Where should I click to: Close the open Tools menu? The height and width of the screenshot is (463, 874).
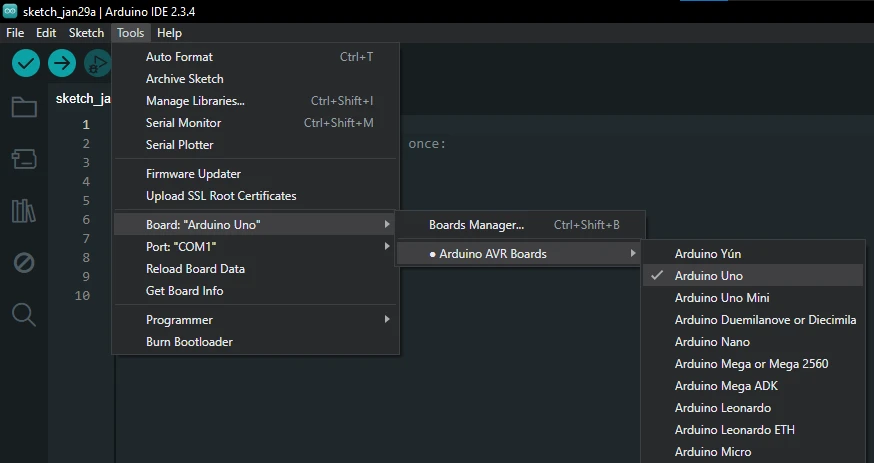tap(130, 33)
